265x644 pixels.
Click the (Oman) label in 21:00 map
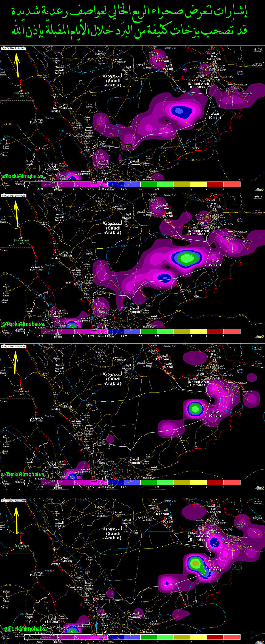pos(215,117)
